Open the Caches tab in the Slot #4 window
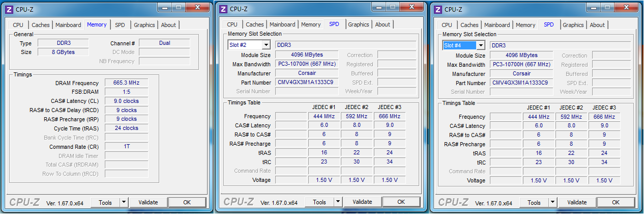This screenshot has height=214, width=644. pyautogui.click(x=470, y=25)
